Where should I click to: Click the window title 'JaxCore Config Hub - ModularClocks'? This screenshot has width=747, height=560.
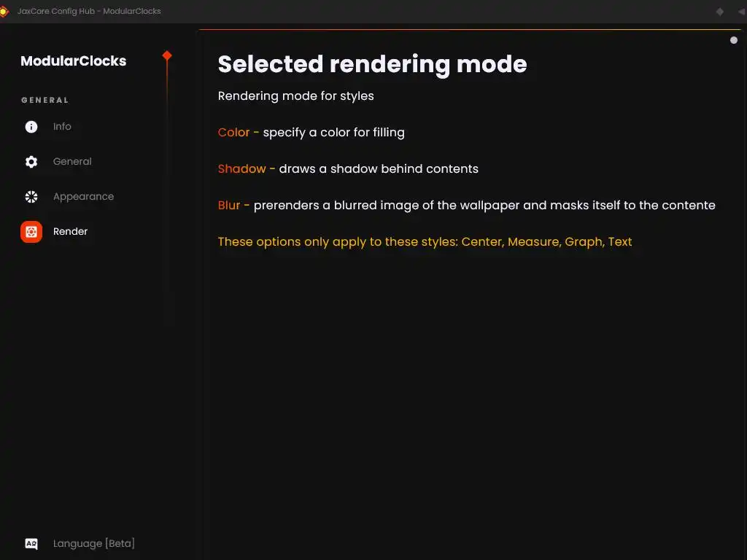89,11
